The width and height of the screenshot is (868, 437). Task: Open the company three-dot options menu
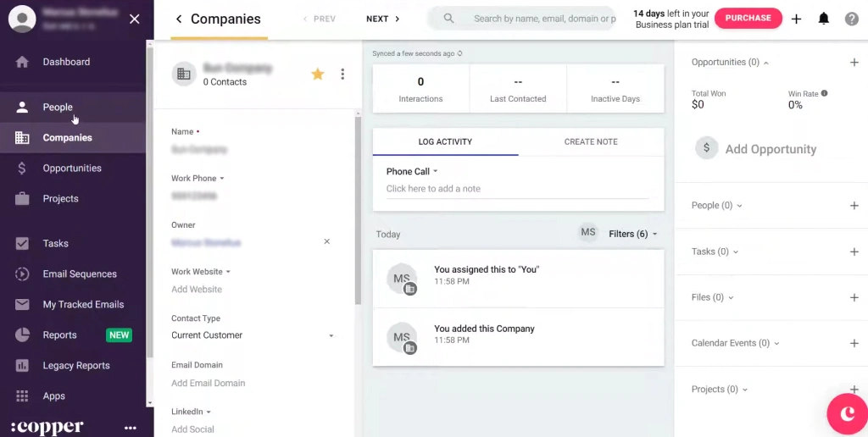[342, 75]
